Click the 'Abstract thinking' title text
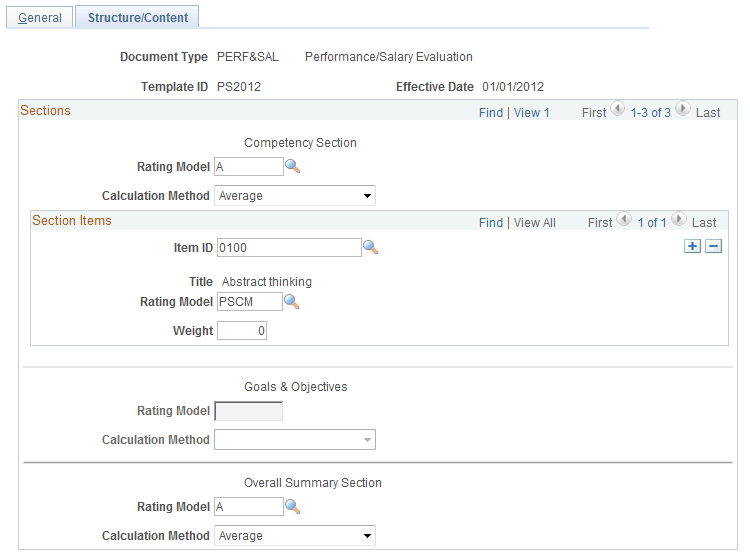This screenshot has height=557, width=750. [x=267, y=282]
